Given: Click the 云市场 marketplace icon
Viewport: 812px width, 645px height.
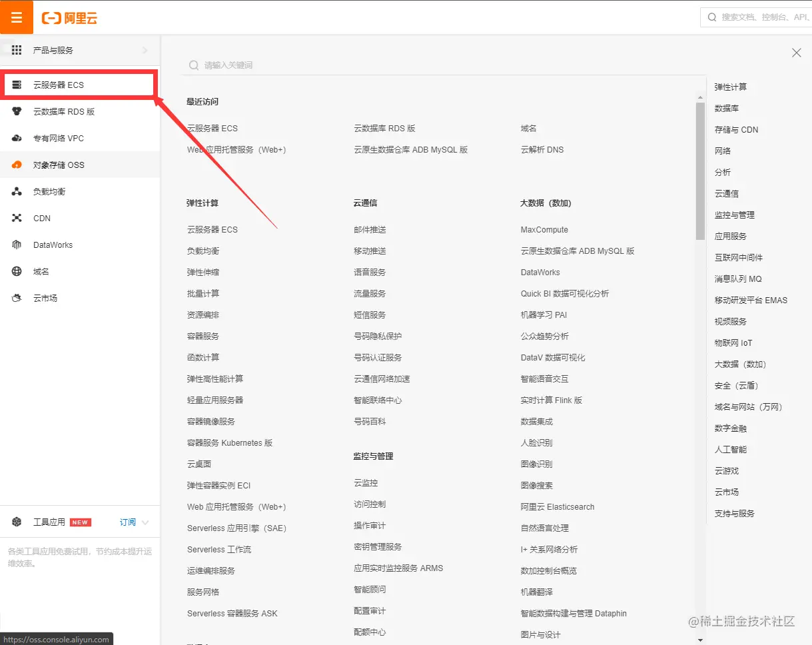Looking at the screenshot, I should pos(17,298).
